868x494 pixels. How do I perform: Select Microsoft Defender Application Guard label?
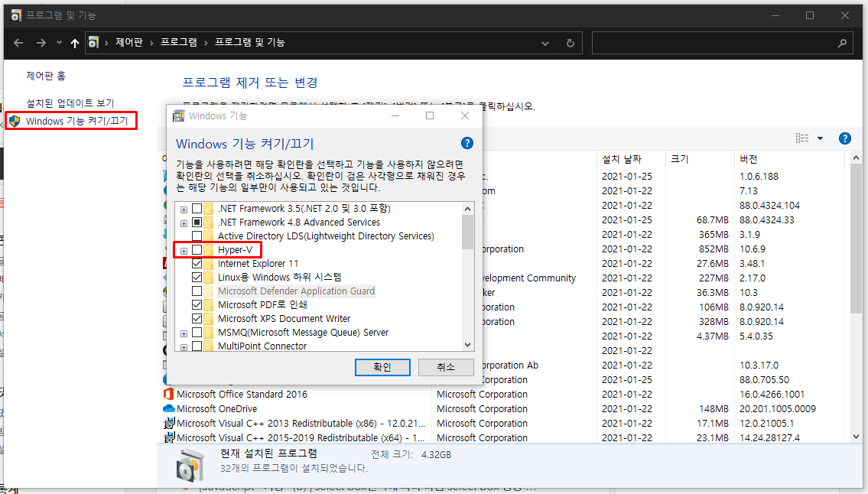(x=296, y=291)
